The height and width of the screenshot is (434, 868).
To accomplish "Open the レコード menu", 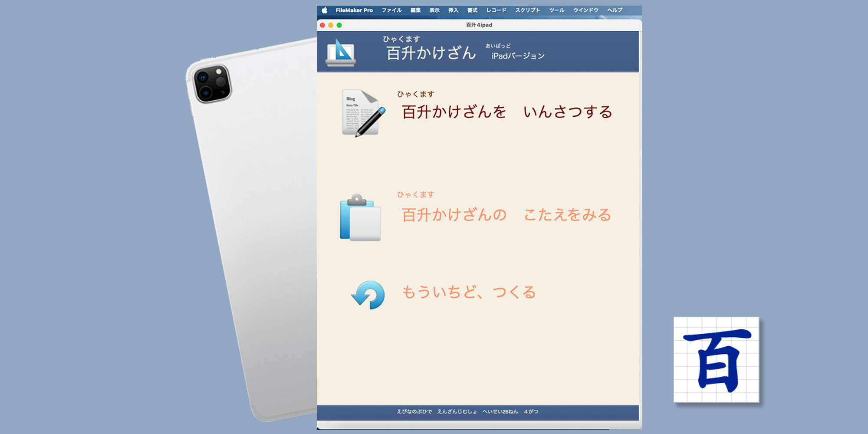I will (x=496, y=10).
